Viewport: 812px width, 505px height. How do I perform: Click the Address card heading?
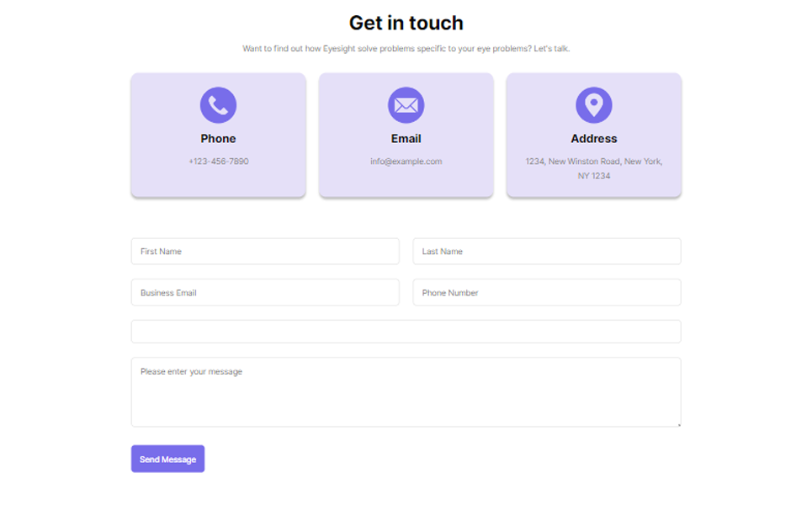pyautogui.click(x=593, y=139)
